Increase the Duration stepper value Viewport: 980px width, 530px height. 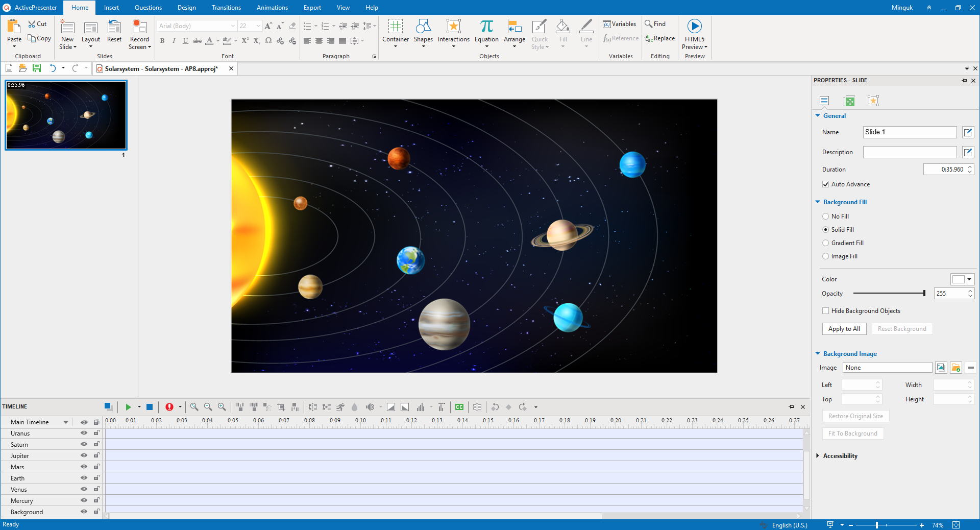970,167
